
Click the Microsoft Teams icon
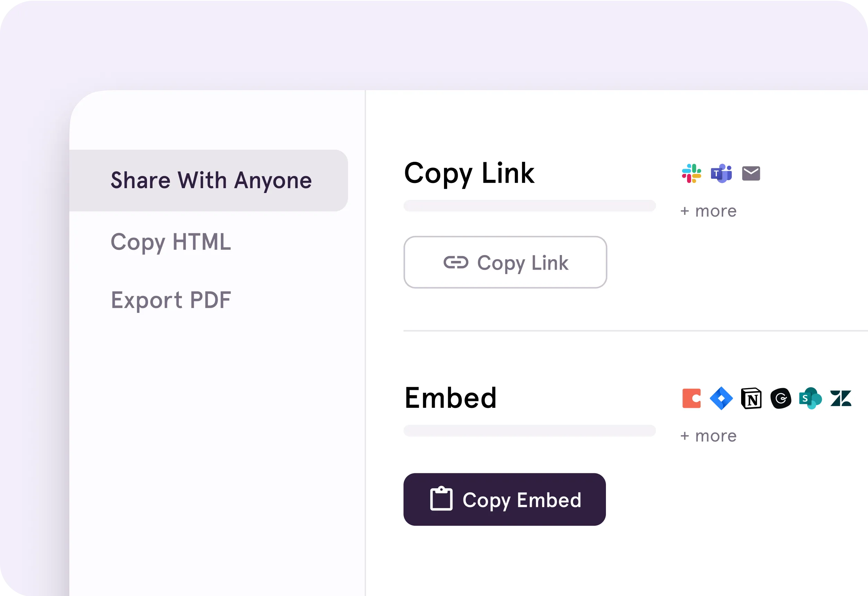coord(721,174)
